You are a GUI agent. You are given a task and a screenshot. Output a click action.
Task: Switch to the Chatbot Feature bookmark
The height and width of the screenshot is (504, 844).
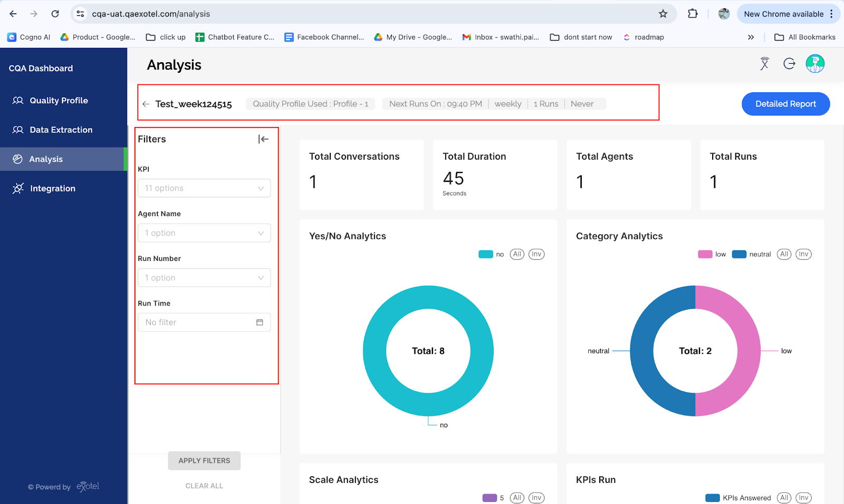click(x=235, y=37)
